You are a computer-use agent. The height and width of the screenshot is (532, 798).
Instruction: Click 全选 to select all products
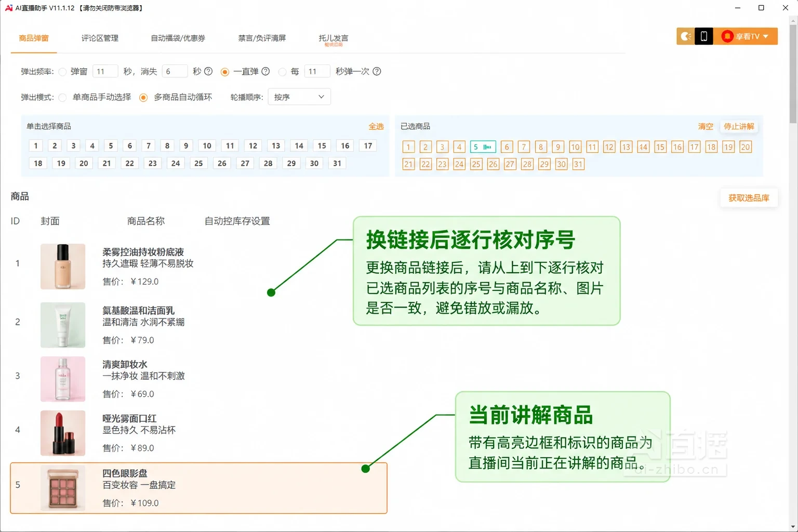tap(376, 126)
